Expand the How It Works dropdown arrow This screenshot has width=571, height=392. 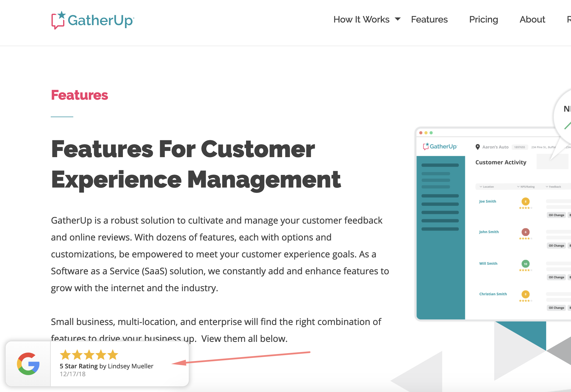(x=398, y=19)
